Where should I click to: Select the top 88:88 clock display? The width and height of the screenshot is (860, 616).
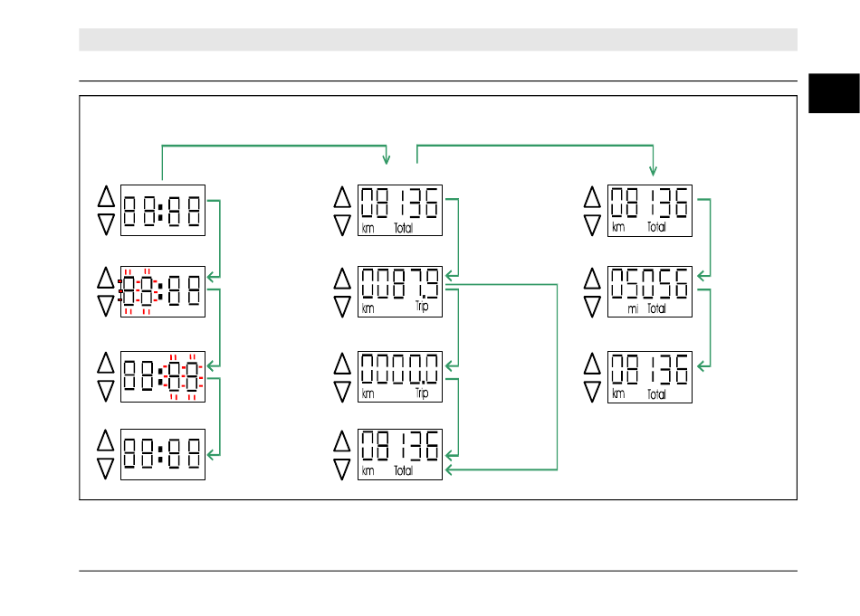click(x=163, y=211)
